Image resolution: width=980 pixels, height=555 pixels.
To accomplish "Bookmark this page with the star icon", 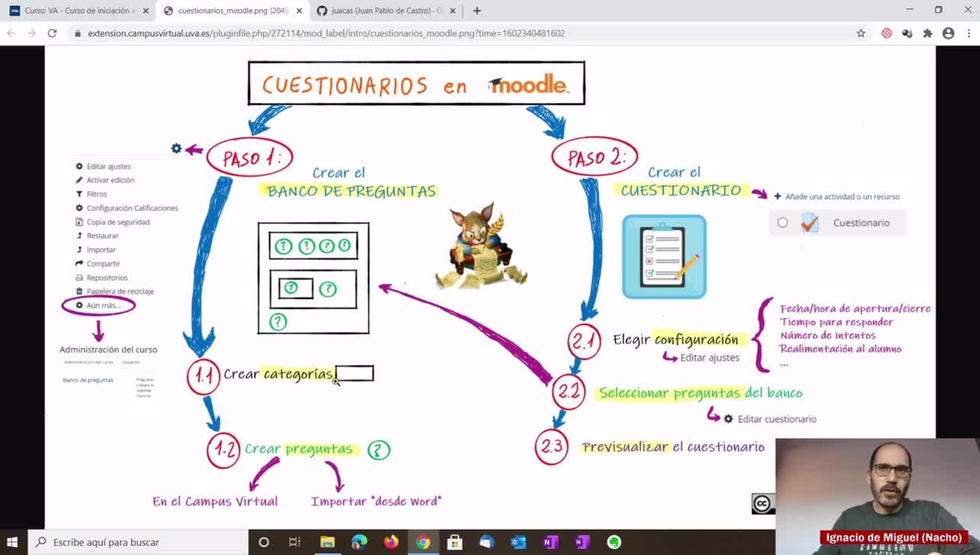I will 861,34.
